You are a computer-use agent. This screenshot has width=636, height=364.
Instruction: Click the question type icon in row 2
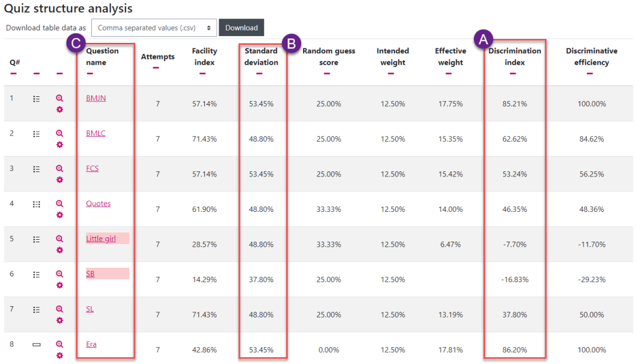37,134
